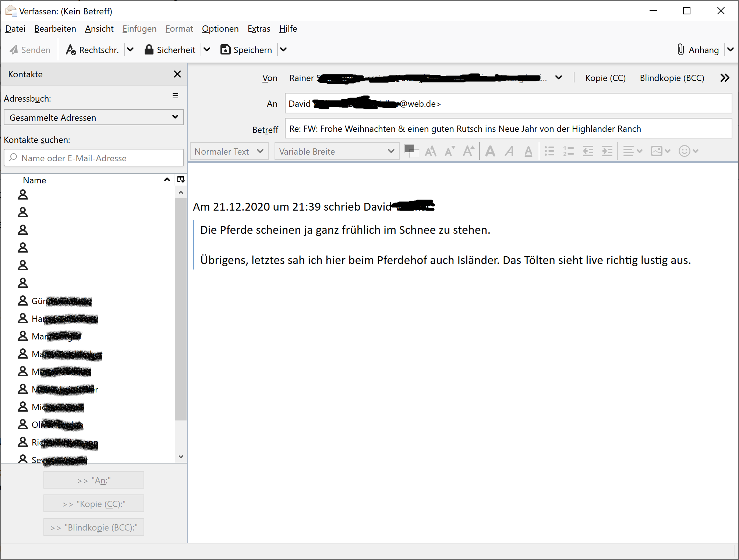
Task: Click the Rechtschr. spell check icon
Action: click(x=71, y=50)
